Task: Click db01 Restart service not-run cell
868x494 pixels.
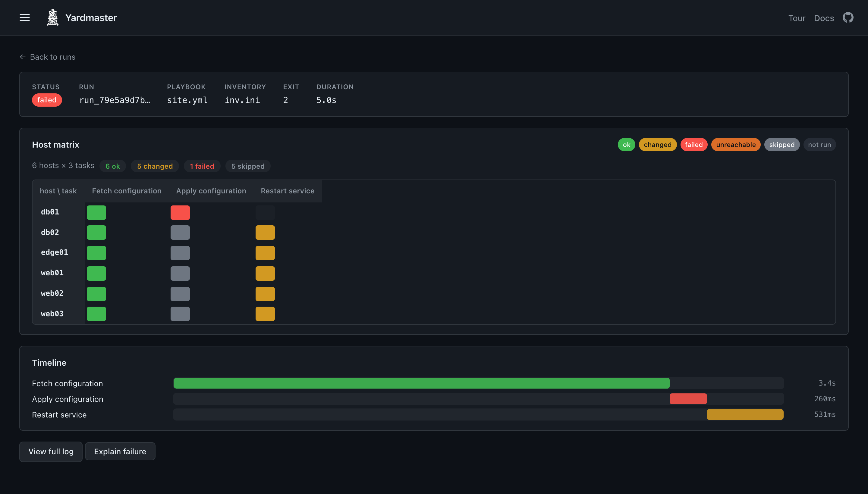Action: tap(265, 212)
